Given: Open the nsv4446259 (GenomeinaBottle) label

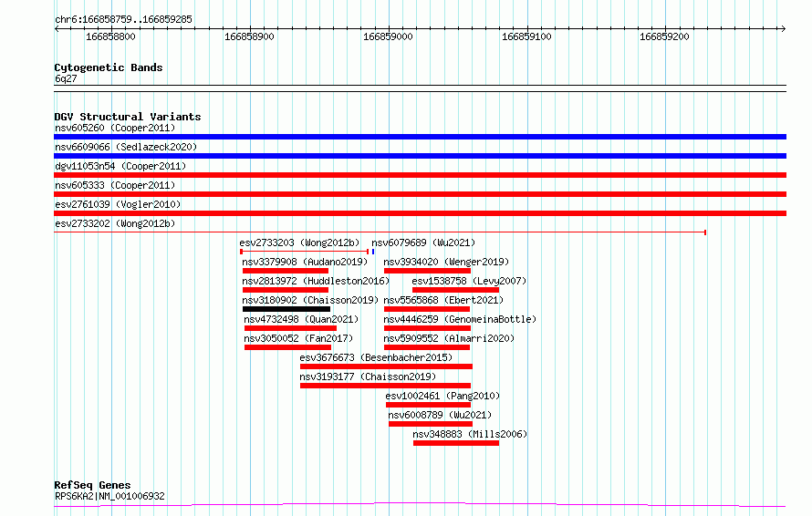Looking at the screenshot, I should [x=460, y=319].
